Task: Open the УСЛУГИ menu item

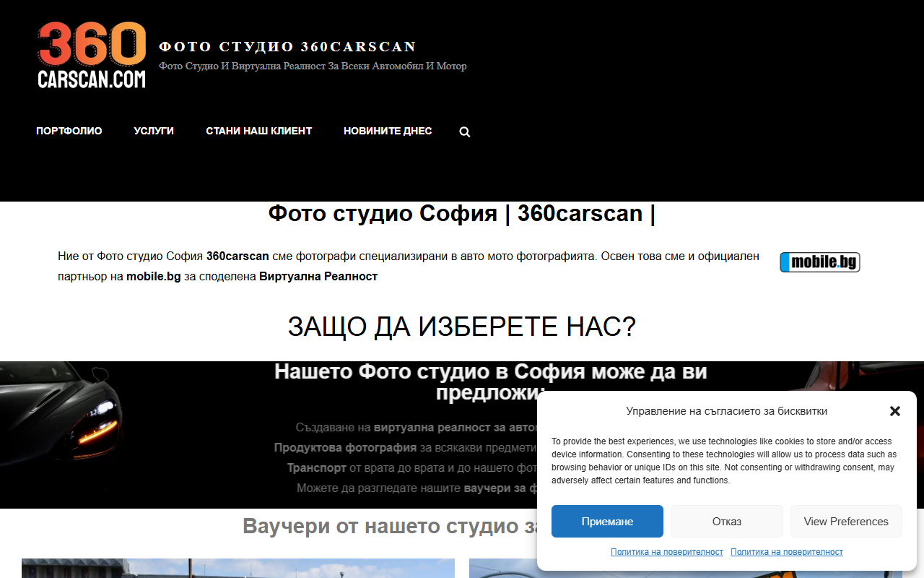Action: [154, 131]
